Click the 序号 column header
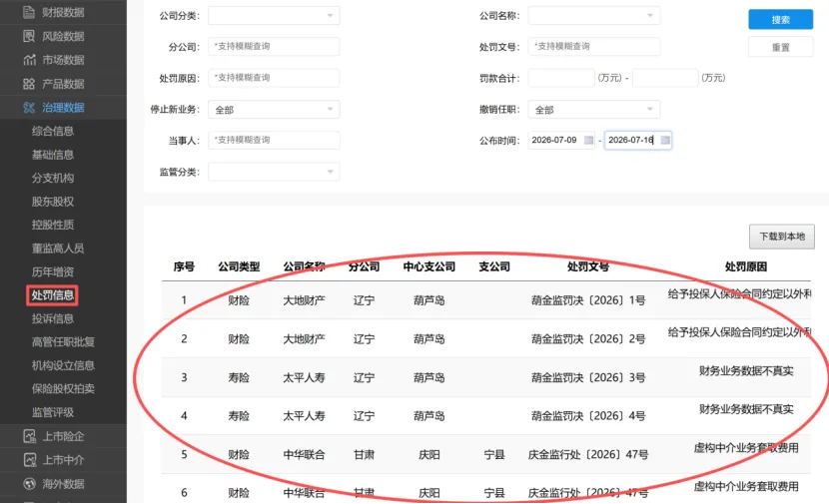This screenshot has height=504, width=829. 184,266
